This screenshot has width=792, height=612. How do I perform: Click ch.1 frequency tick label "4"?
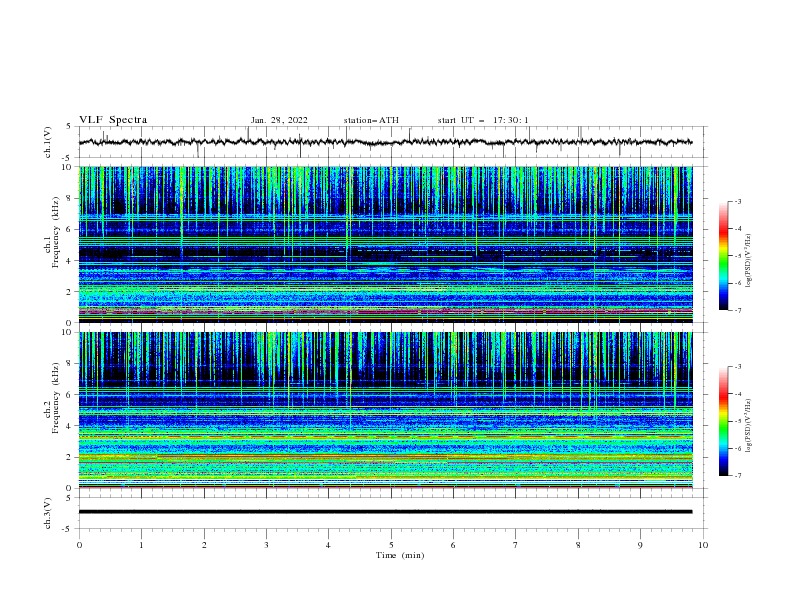[70, 261]
